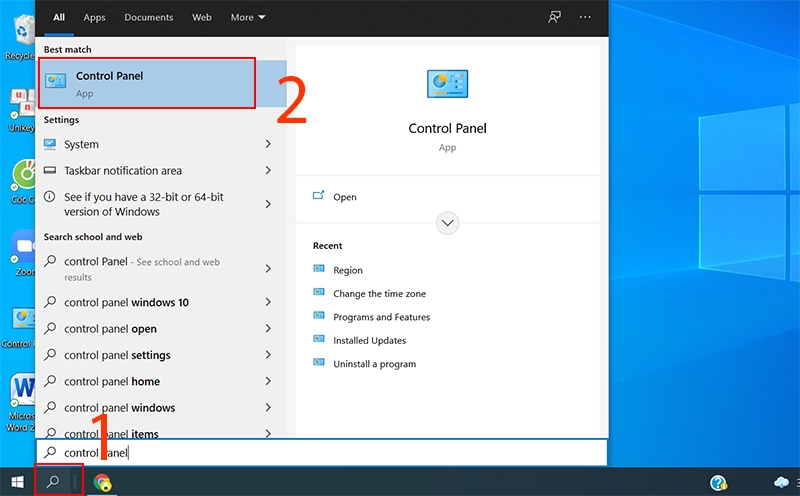Expand the control panel settings arrow
Screen dimensions: 800x496
268,355
